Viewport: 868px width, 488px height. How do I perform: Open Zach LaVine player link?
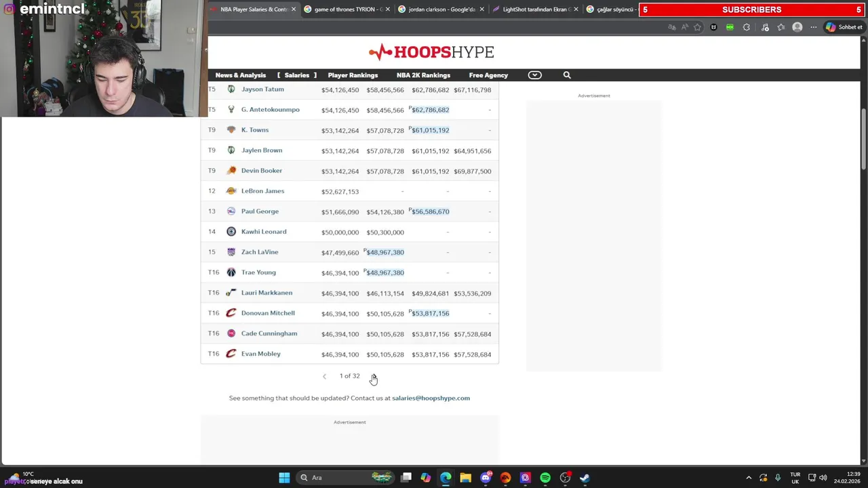[260, 252]
